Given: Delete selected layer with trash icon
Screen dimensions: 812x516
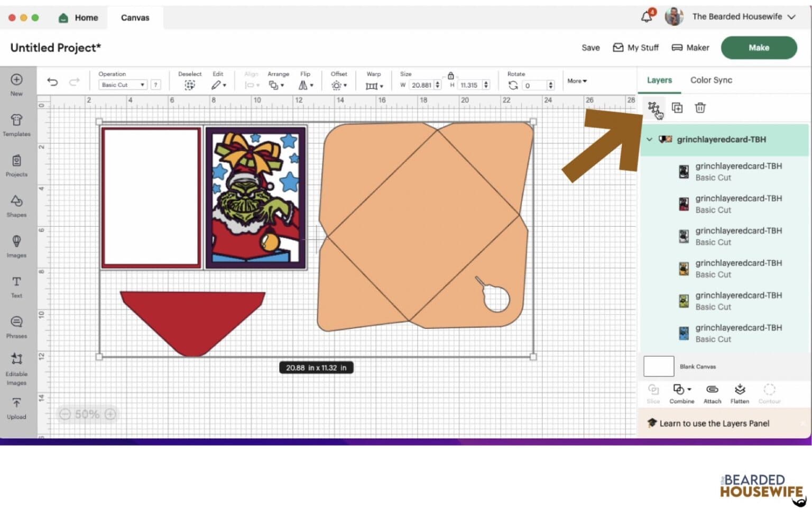Looking at the screenshot, I should point(700,108).
